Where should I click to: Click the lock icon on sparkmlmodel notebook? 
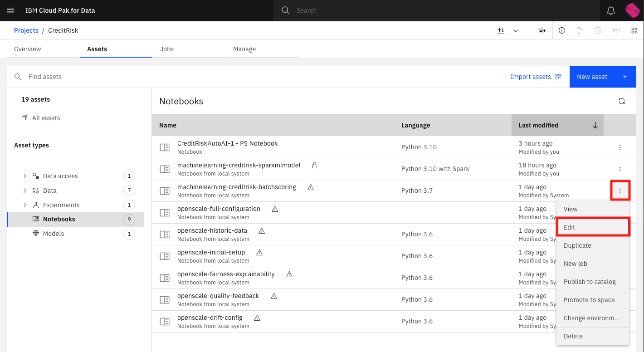tap(315, 165)
